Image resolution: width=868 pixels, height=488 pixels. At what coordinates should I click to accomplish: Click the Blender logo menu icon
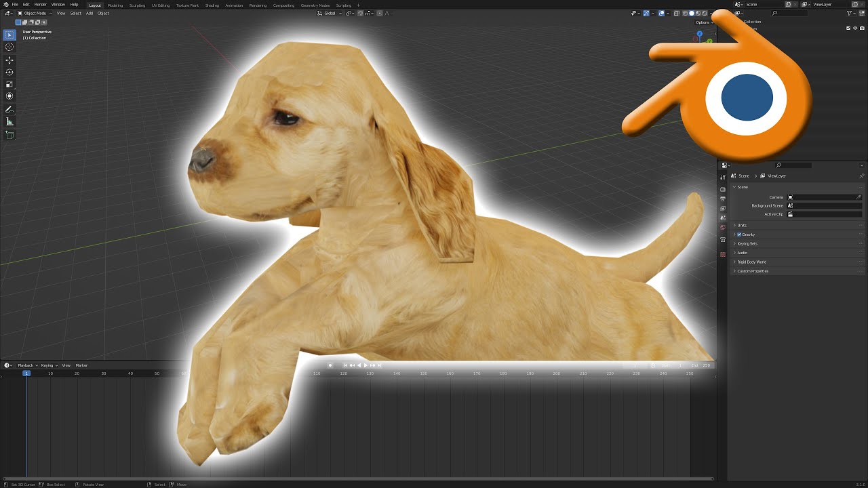[5, 5]
